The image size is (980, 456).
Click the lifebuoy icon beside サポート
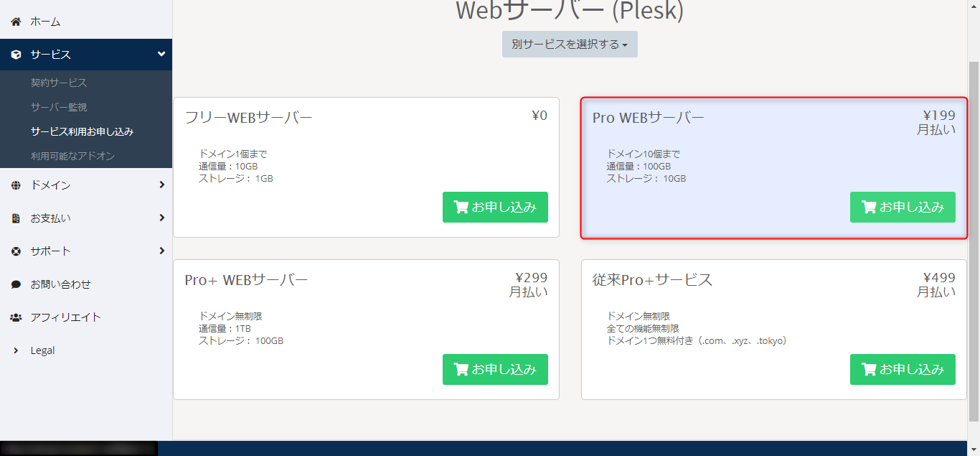pos(16,251)
